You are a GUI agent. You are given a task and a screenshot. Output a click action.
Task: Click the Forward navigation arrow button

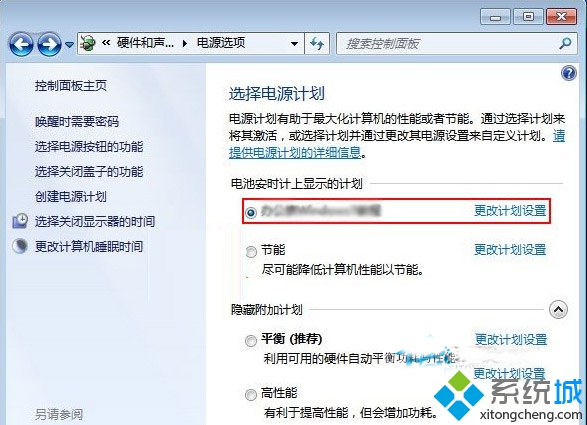click(49, 44)
